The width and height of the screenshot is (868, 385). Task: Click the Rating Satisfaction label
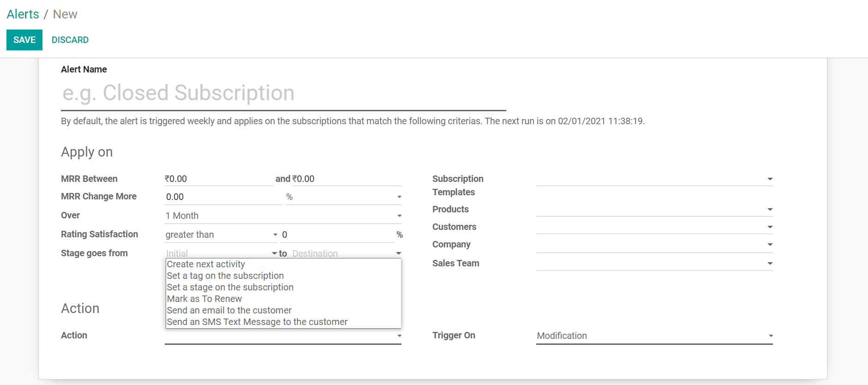point(99,235)
